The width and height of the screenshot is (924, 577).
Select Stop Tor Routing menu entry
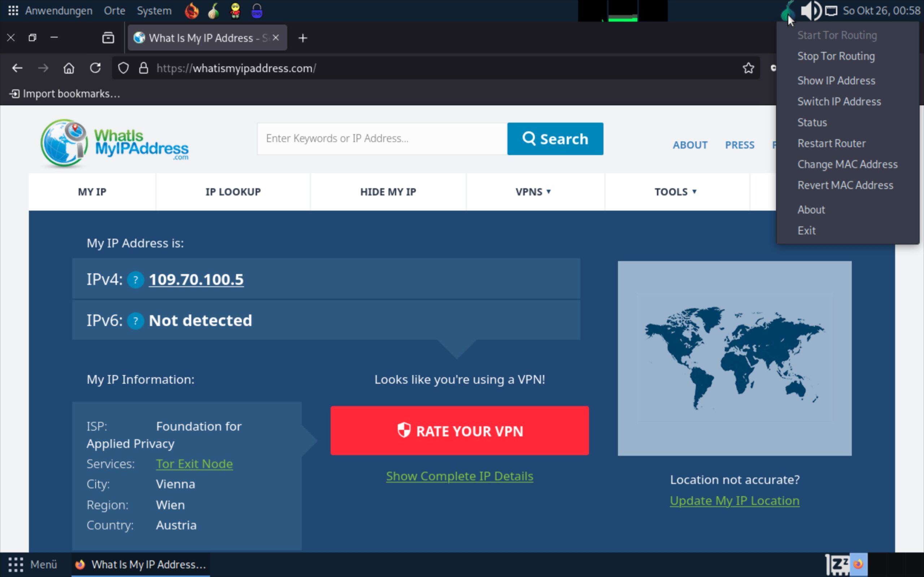click(x=836, y=57)
